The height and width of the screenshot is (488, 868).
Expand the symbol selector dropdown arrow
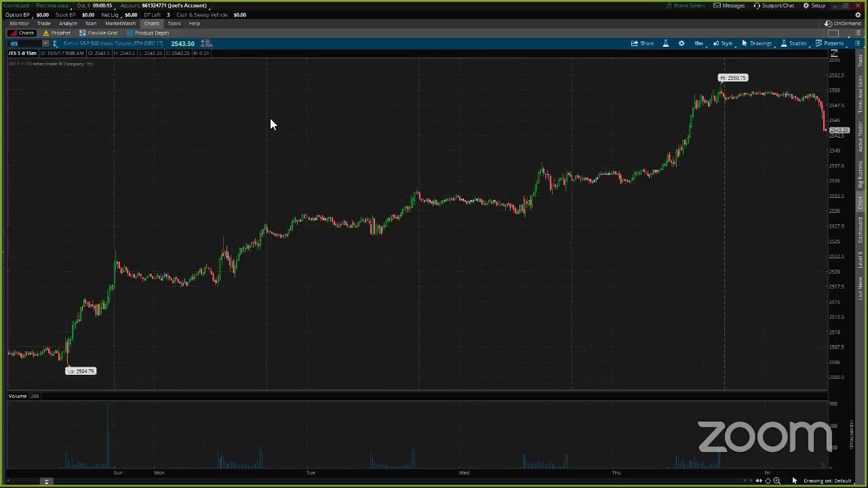45,43
